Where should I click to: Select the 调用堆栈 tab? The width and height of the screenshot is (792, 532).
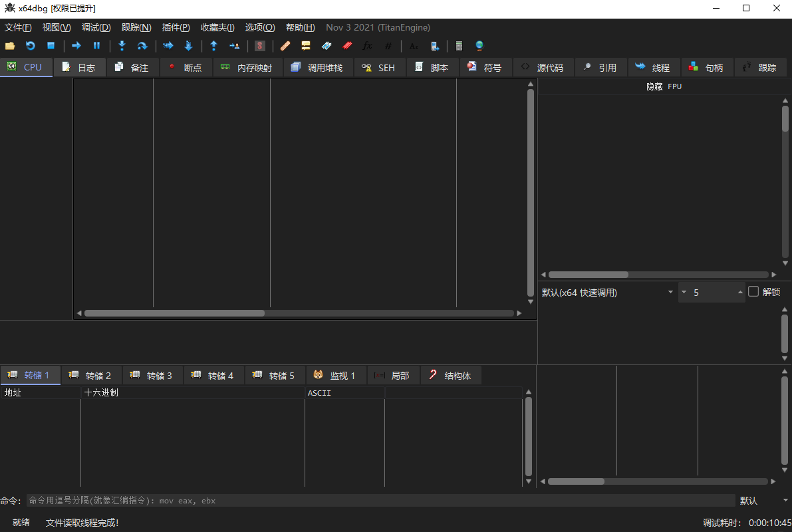[x=319, y=67]
